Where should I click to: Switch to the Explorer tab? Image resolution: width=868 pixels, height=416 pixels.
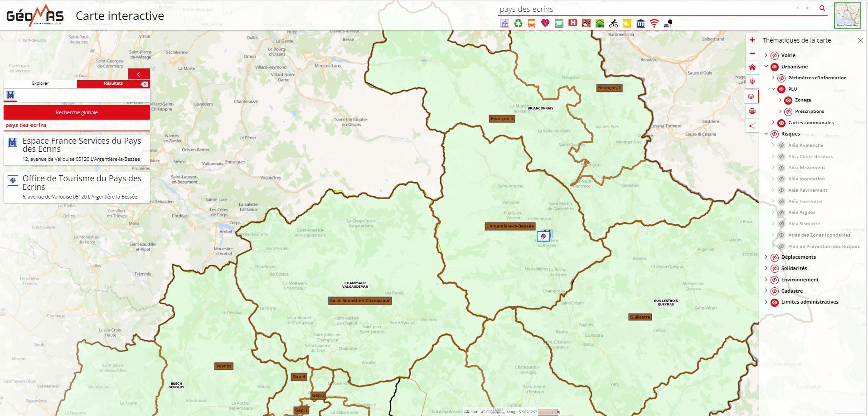(x=40, y=83)
